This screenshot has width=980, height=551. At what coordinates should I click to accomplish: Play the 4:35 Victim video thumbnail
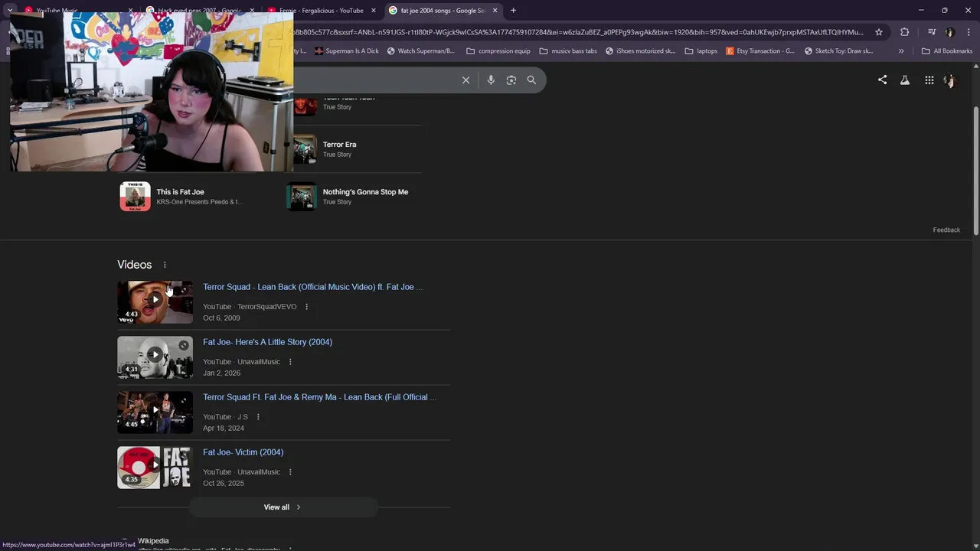click(x=155, y=467)
